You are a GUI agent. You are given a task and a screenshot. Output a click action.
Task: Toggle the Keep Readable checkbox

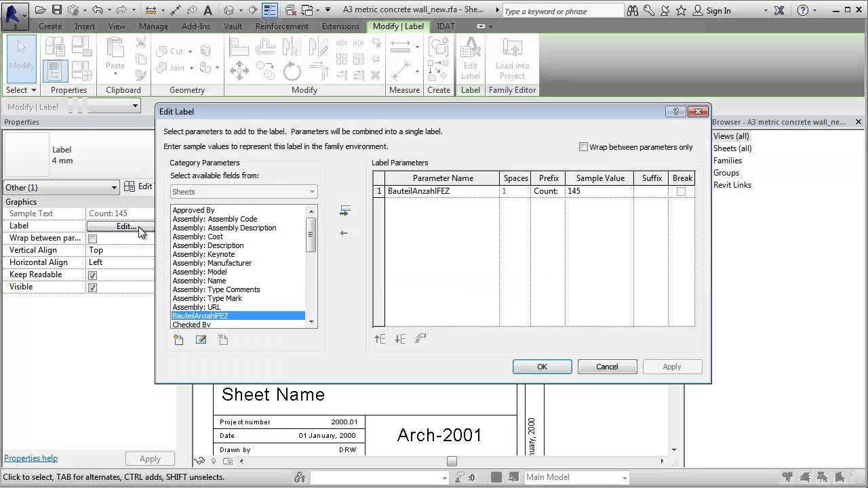click(x=93, y=275)
